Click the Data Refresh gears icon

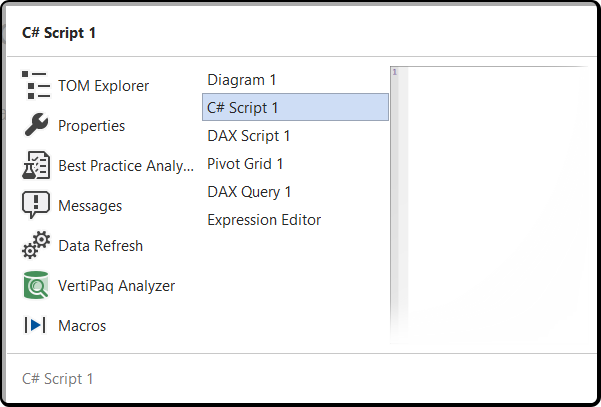36,245
